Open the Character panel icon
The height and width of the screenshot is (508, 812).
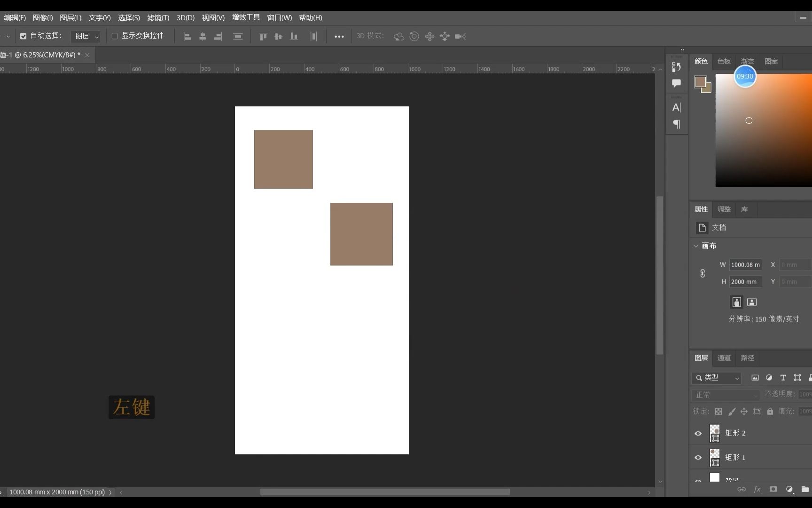[x=676, y=107]
